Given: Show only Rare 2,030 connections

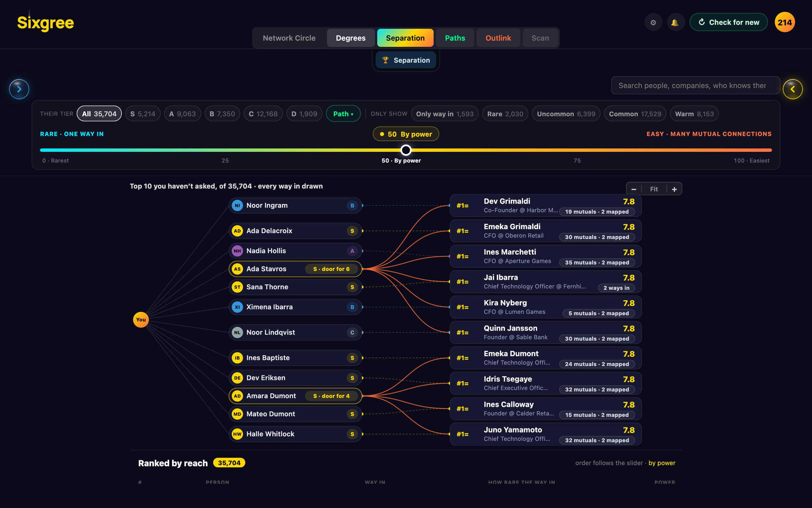Looking at the screenshot, I should tap(505, 114).
